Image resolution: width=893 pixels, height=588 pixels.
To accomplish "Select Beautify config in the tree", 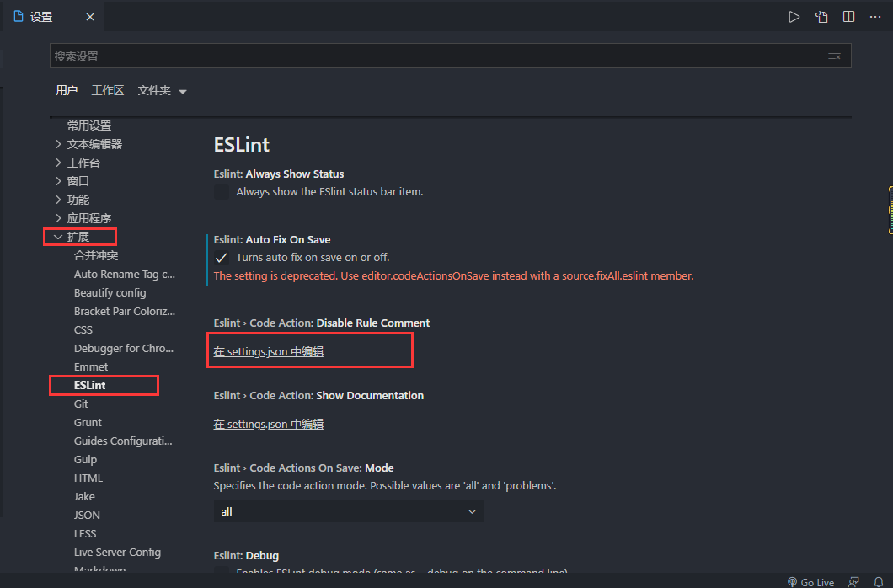I will (x=110, y=292).
